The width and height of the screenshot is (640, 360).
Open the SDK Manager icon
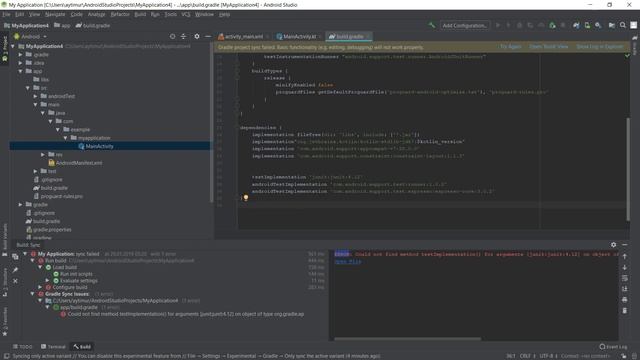(598, 25)
